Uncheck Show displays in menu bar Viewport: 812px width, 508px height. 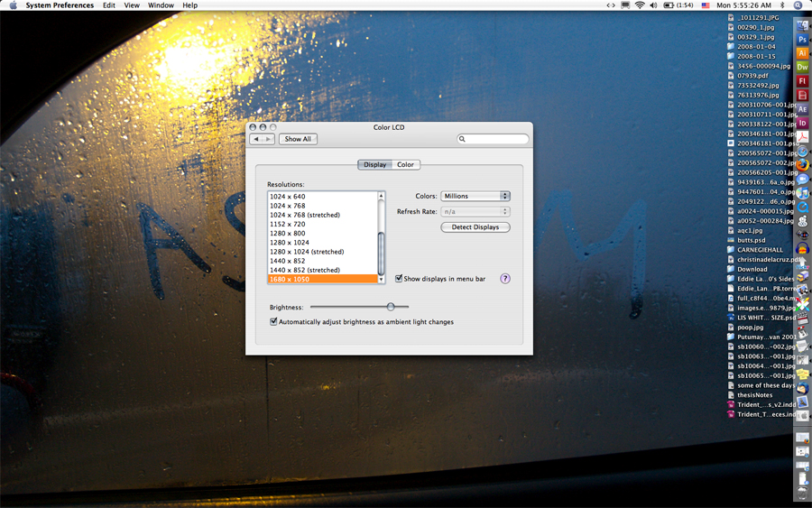(x=400, y=279)
